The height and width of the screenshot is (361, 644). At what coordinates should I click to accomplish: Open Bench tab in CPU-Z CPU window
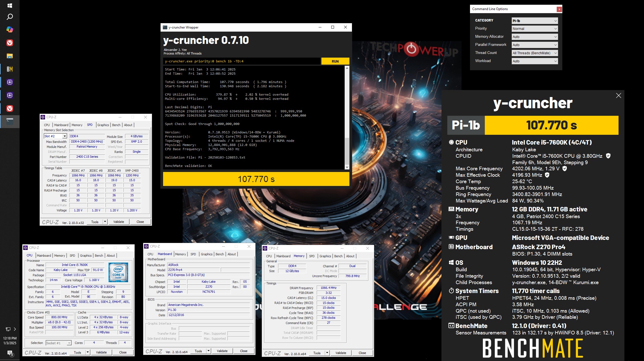(x=99, y=256)
